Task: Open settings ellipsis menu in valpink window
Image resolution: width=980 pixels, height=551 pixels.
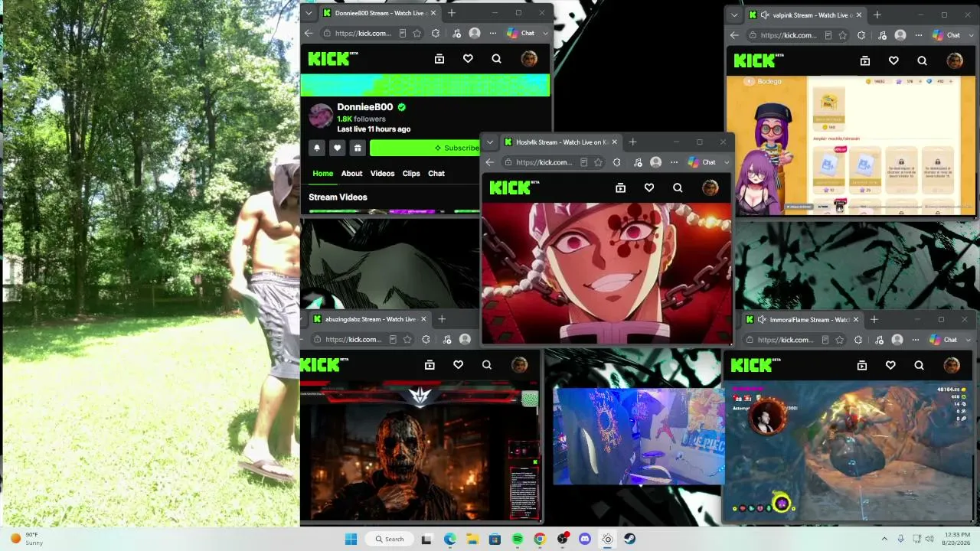Action: [919, 35]
